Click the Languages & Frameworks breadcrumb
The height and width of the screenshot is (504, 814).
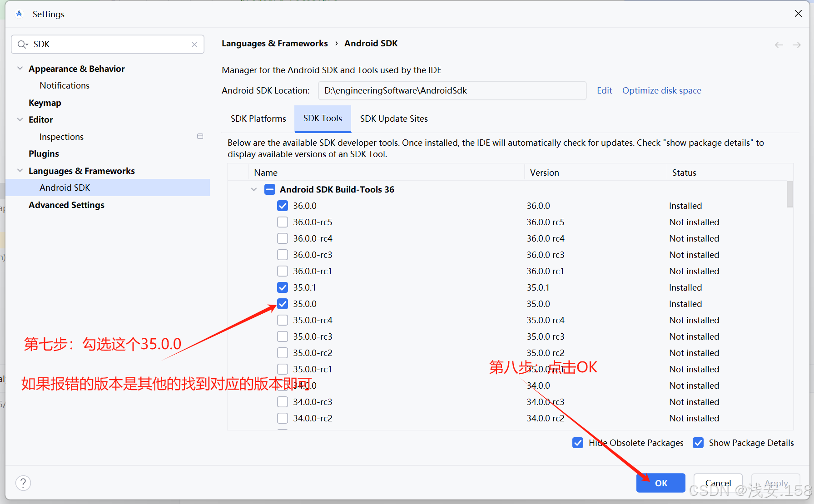click(x=274, y=43)
